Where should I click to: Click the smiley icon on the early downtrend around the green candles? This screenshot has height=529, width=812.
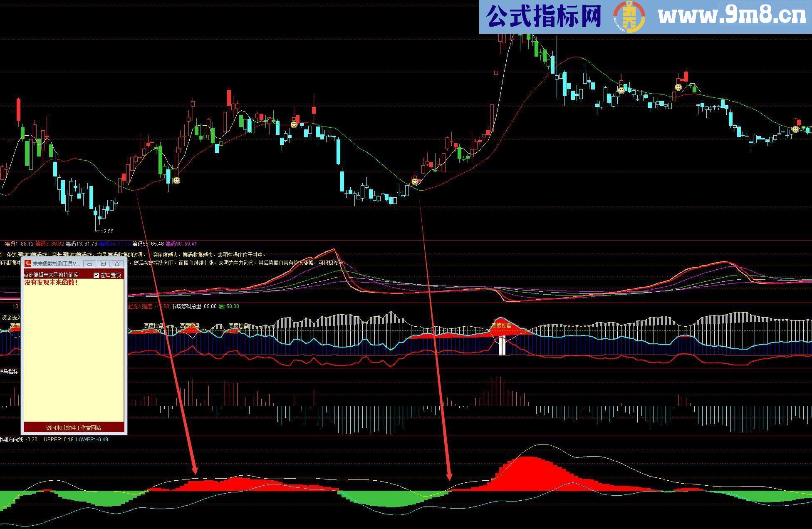pyautogui.click(x=294, y=124)
